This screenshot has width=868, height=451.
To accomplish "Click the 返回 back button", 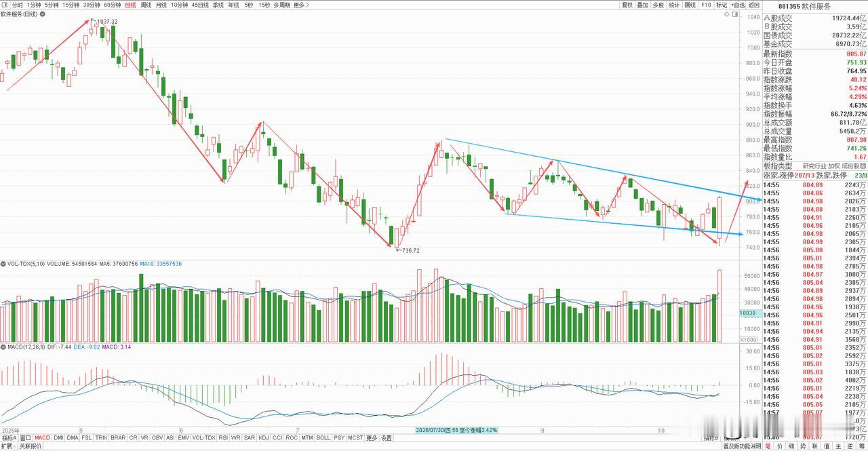I will (x=754, y=5).
